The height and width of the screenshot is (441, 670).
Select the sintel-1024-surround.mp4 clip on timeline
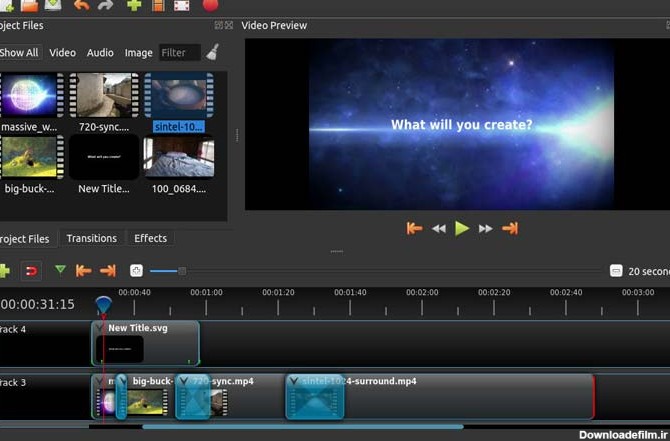[x=440, y=397]
